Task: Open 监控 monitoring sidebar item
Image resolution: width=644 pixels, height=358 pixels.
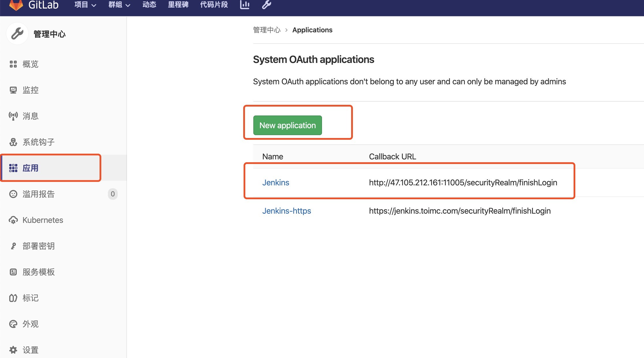Action: point(30,90)
